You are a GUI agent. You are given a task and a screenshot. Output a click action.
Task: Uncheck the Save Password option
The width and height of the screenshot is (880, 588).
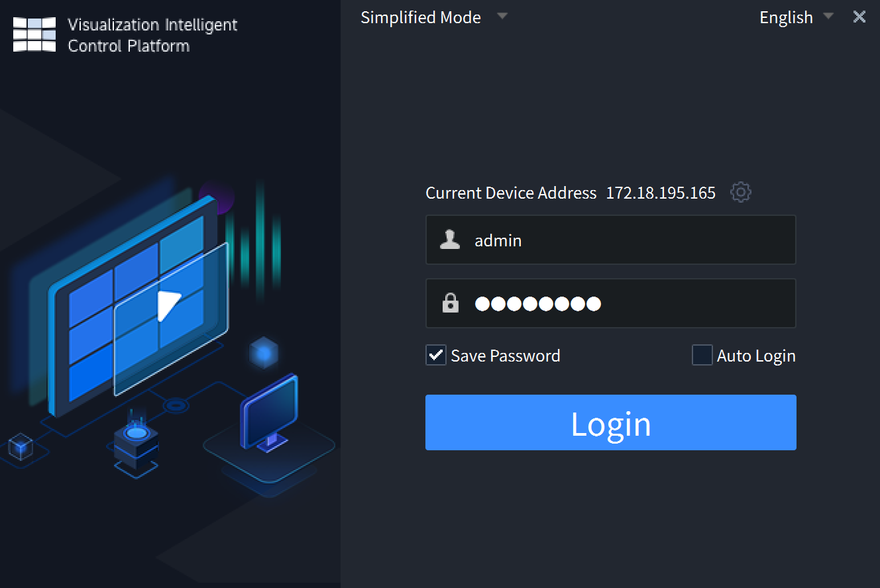click(x=435, y=355)
